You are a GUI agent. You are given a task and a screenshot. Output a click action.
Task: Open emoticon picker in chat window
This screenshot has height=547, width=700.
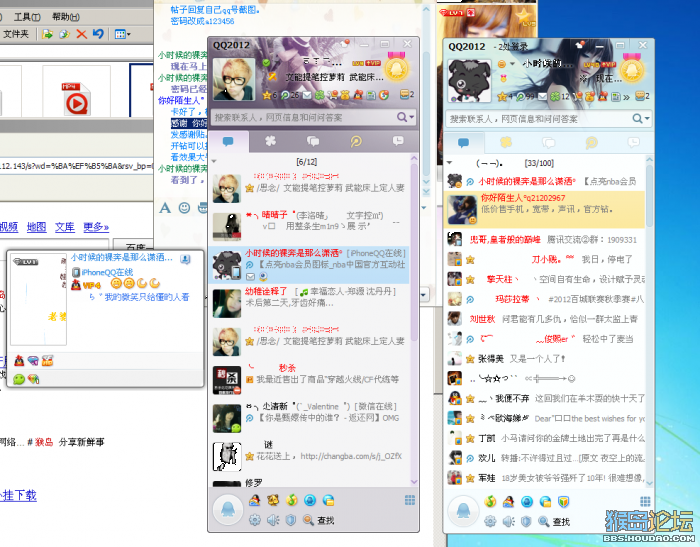pos(184,208)
